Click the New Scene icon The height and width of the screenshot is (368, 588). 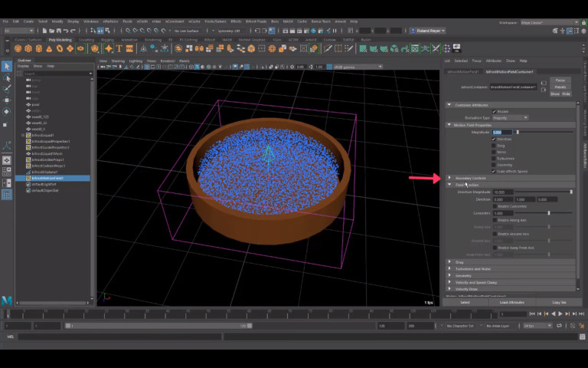click(x=44, y=31)
